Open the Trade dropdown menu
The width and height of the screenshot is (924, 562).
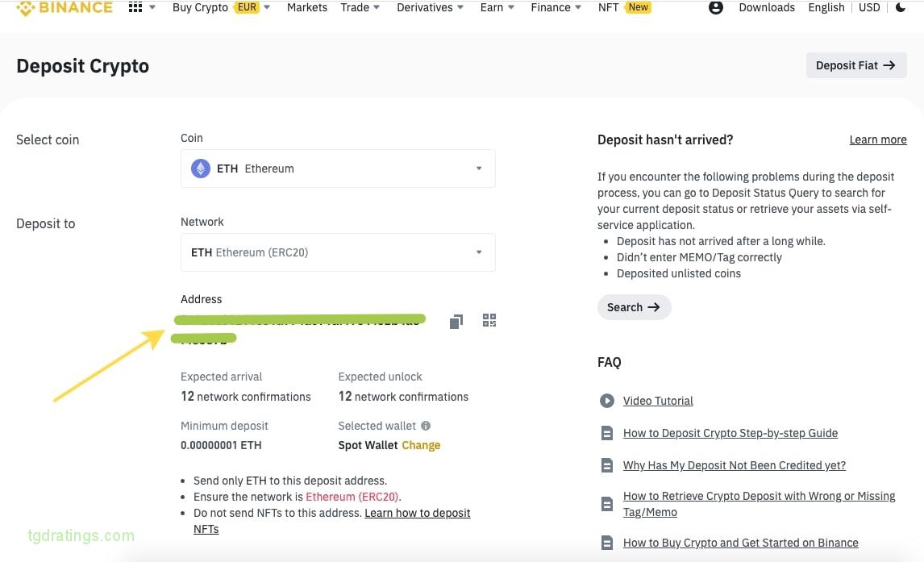click(360, 7)
